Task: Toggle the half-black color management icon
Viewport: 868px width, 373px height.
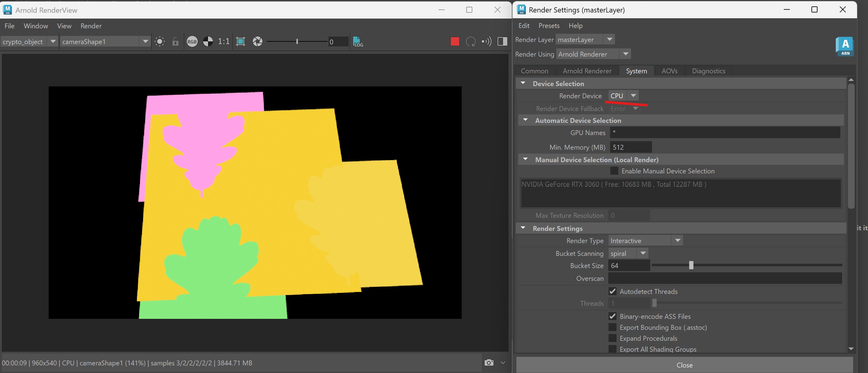Action: 208,41
